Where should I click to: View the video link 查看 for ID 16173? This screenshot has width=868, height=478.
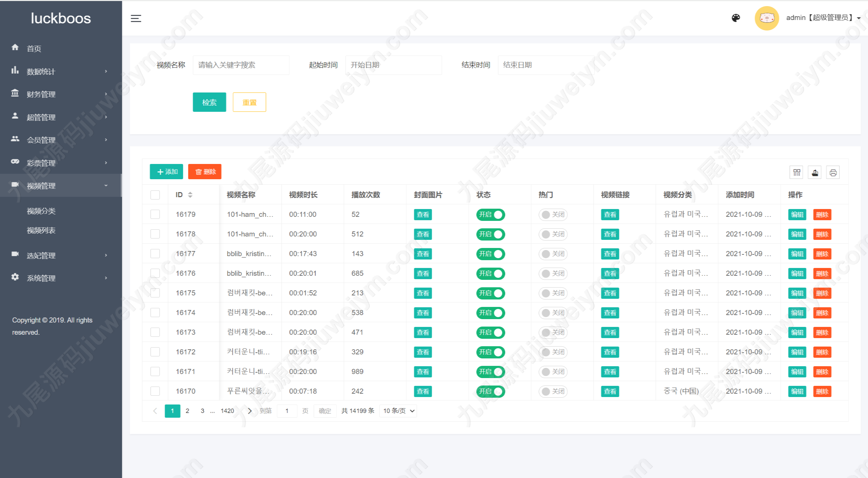pyautogui.click(x=610, y=332)
